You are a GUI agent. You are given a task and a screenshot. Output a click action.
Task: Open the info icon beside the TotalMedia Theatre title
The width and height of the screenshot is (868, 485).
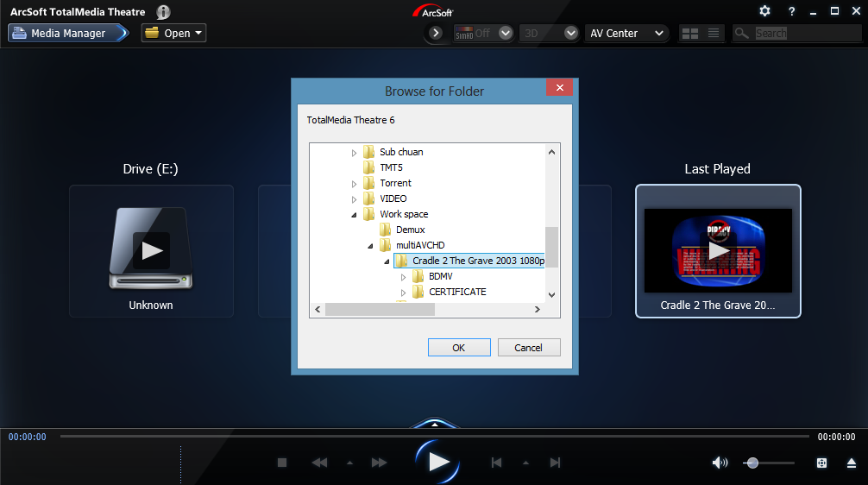point(163,11)
